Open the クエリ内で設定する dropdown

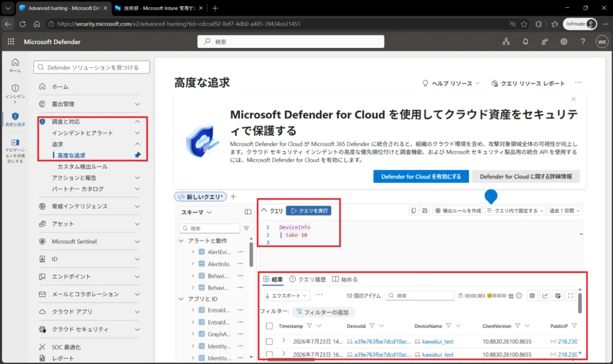[x=515, y=211]
